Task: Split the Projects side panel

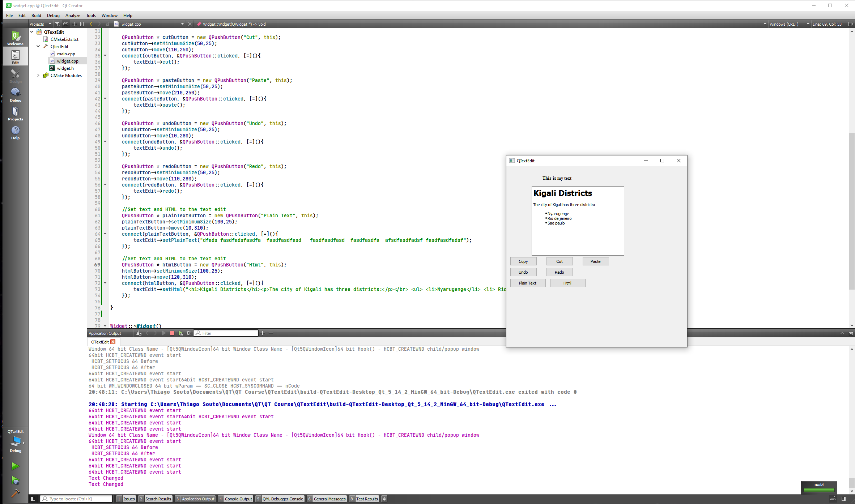Action: point(74,24)
